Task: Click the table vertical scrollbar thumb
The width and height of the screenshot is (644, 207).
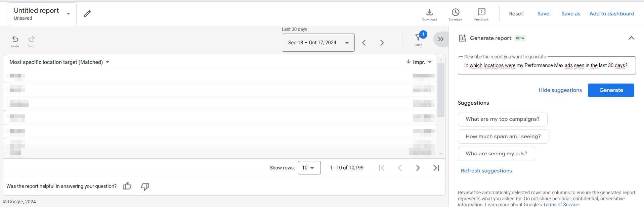Action: coord(441,90)
